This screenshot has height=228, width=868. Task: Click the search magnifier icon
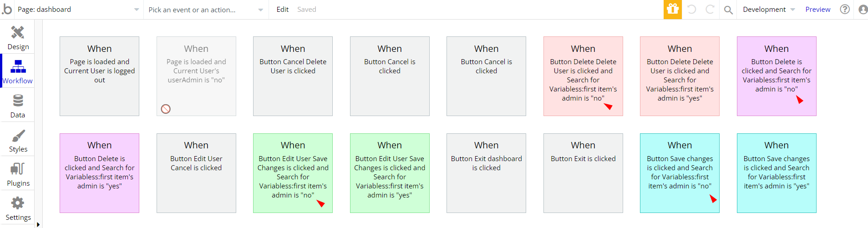pos(728,10)
